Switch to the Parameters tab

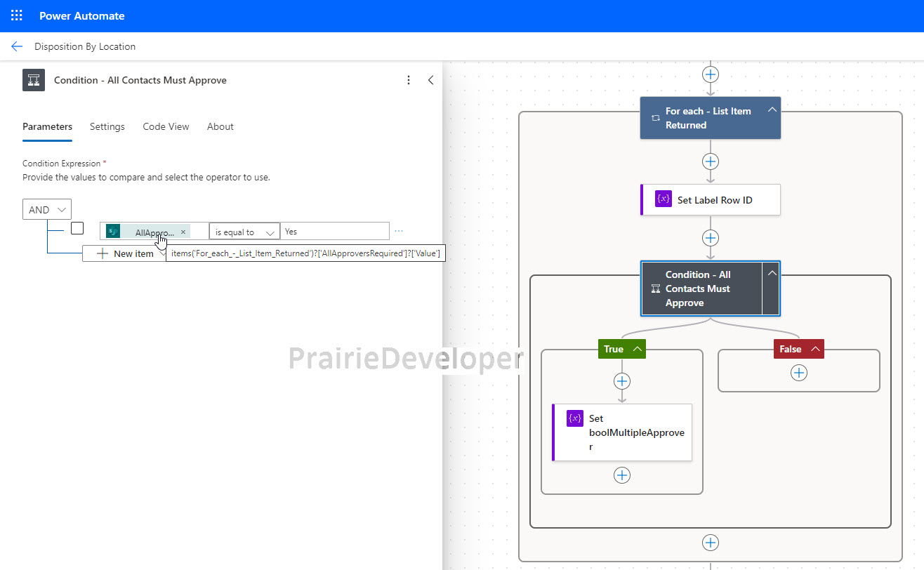coord(47,126)
